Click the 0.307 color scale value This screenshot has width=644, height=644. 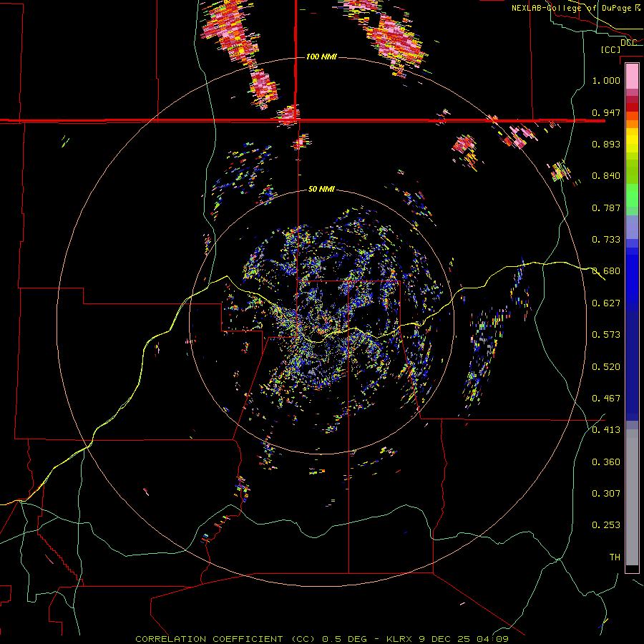click(x=606, y=494)
